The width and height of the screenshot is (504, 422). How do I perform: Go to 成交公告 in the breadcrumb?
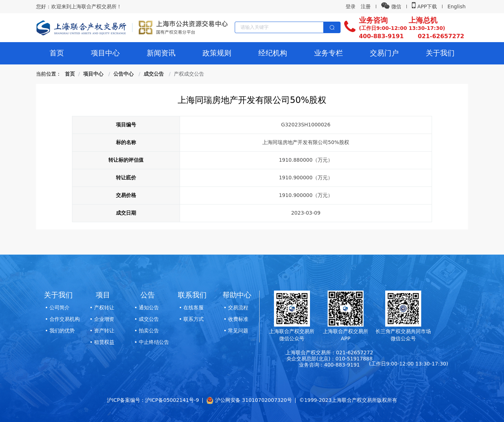tap(154, 74)
